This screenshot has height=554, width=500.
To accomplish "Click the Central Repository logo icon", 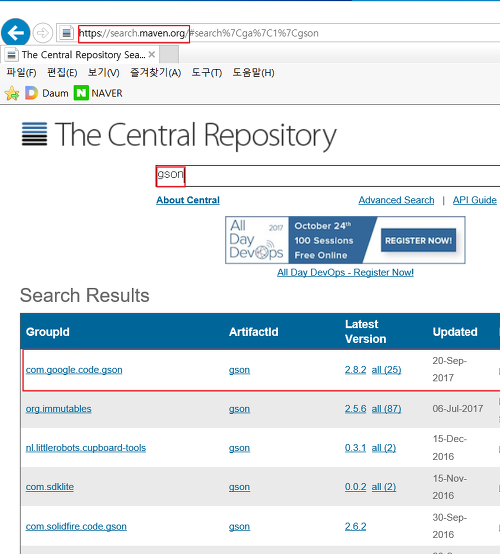I will coord(35,134).
